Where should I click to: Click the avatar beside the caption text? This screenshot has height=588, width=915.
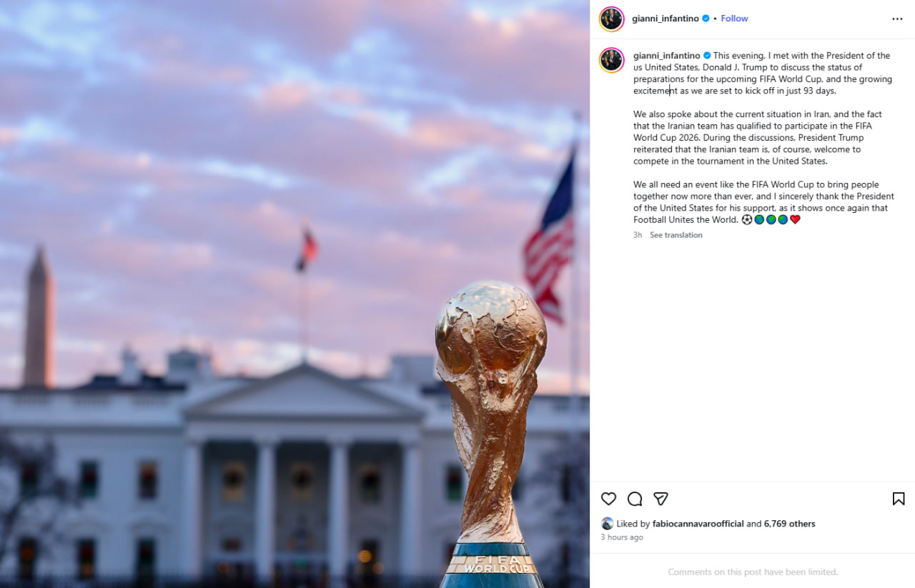pyautogui.click(x=611, y=60)
